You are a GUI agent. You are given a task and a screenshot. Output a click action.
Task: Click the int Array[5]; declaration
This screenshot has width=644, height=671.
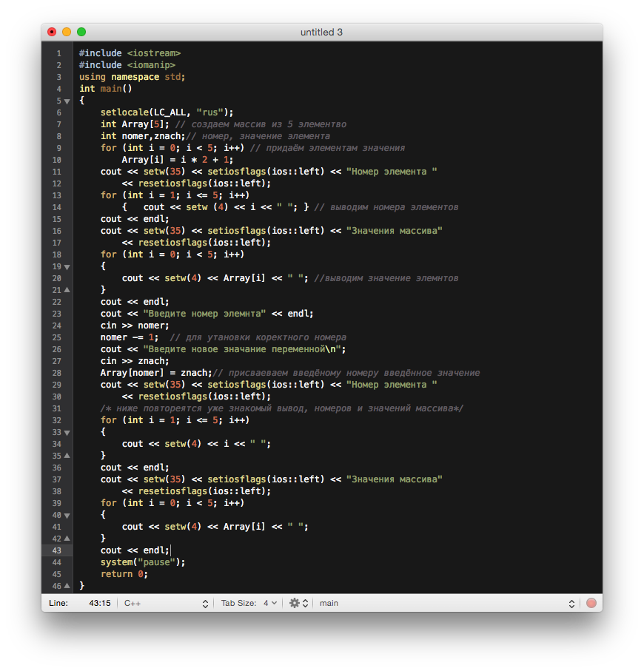pos(135,124)
